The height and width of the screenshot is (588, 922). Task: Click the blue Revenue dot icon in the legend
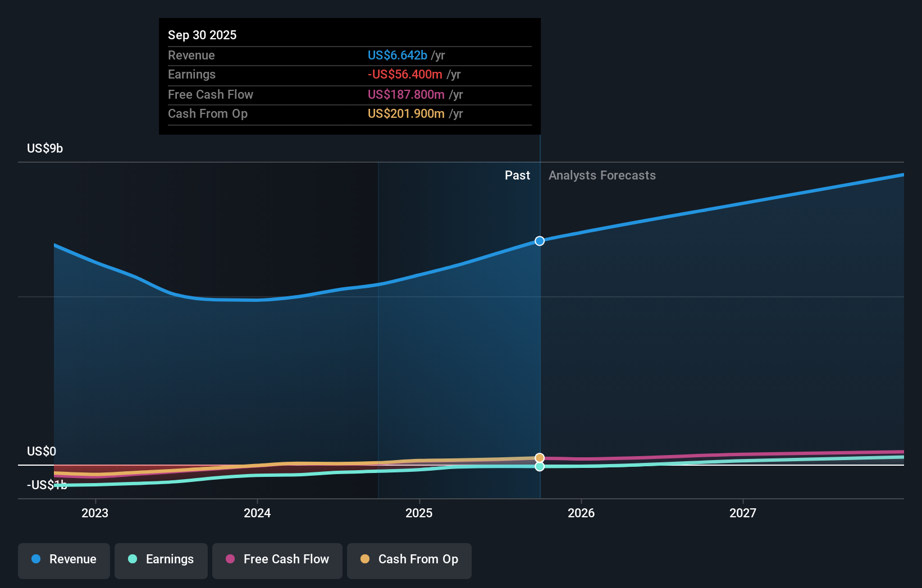coord(36,559)
